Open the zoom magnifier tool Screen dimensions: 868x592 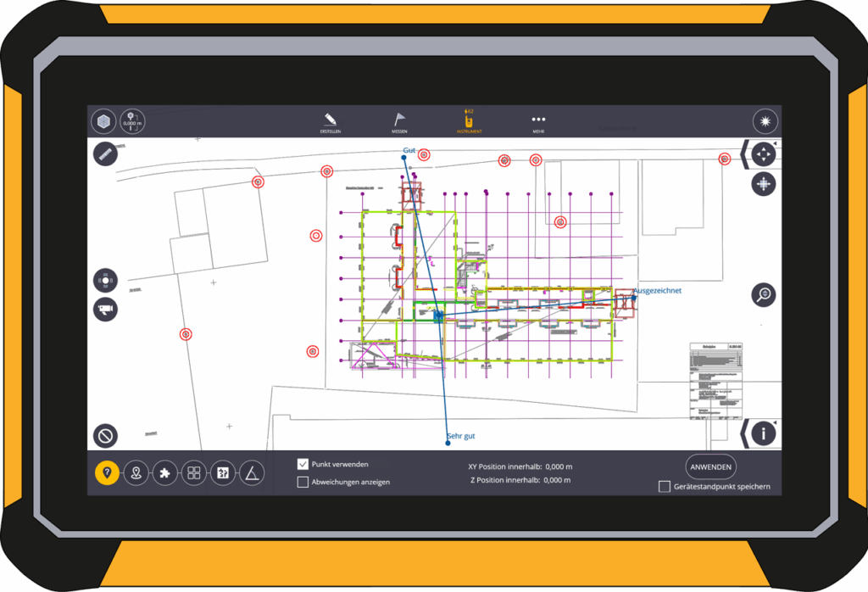(764, 294)
